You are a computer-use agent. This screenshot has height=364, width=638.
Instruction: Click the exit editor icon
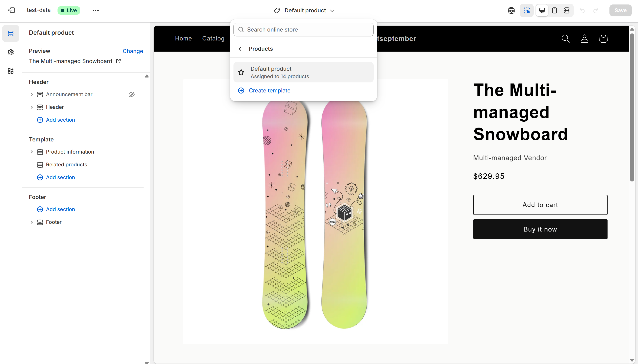pos(12,10)
